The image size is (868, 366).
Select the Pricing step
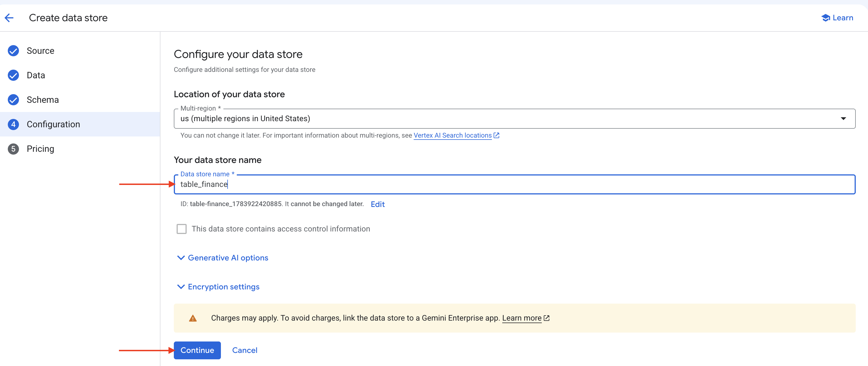click(80, 149)
